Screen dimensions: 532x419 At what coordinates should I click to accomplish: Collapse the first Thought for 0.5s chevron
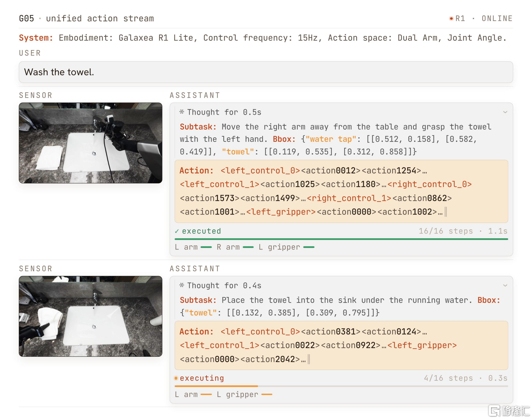pos(505,112)
